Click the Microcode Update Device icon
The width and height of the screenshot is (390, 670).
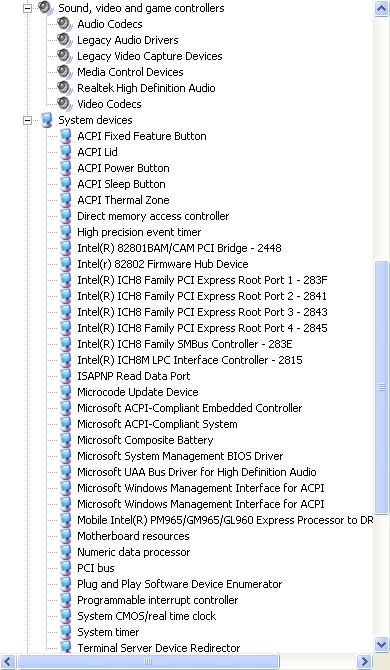point(65,392)
